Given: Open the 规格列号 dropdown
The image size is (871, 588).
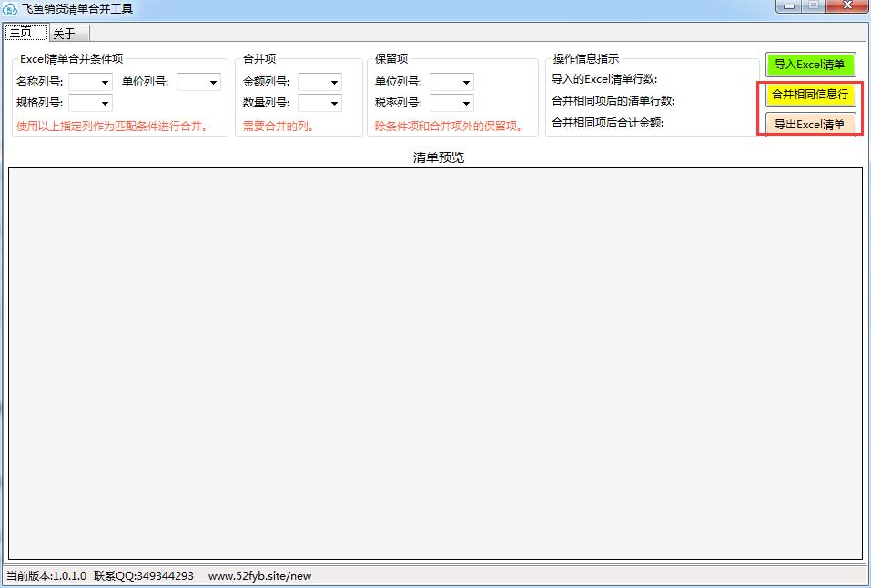Looking at the screenshot, I should pyautogui.click(x=90, y=104).
